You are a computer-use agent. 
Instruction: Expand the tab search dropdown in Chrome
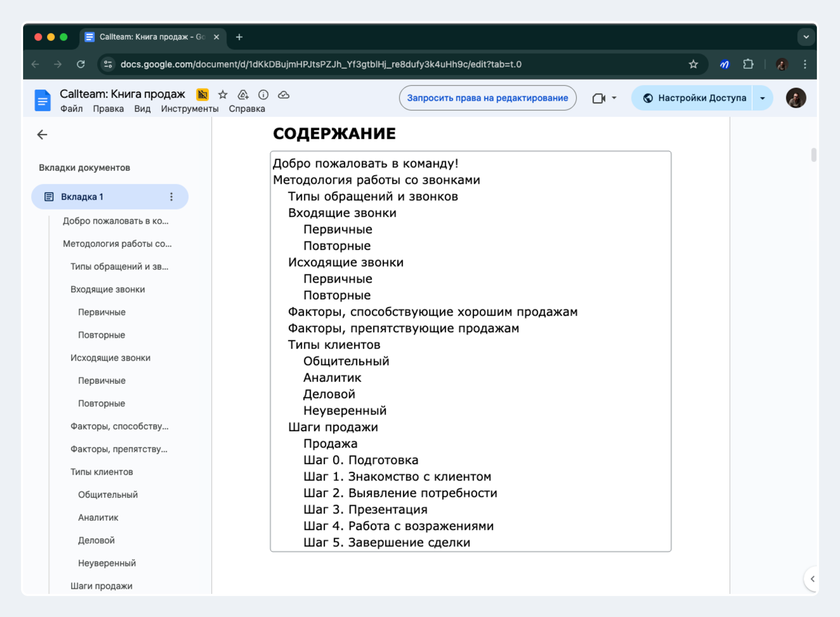[806, 37]
